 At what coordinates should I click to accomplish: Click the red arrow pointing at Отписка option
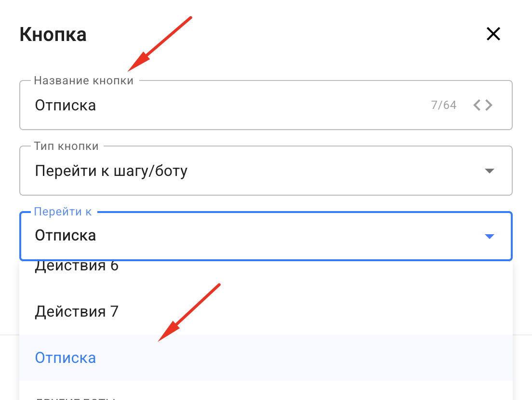click(188, 313)
